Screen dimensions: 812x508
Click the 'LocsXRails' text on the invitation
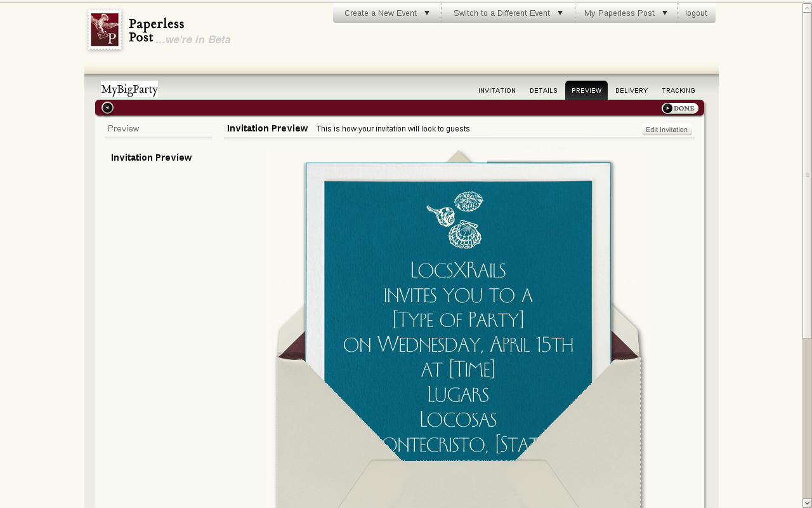458,271
